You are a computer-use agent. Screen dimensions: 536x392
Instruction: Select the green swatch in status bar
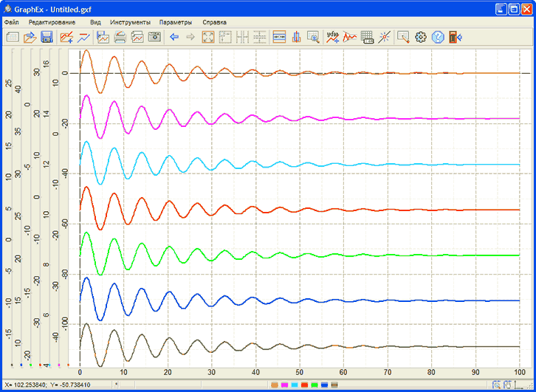pos(313,385)
